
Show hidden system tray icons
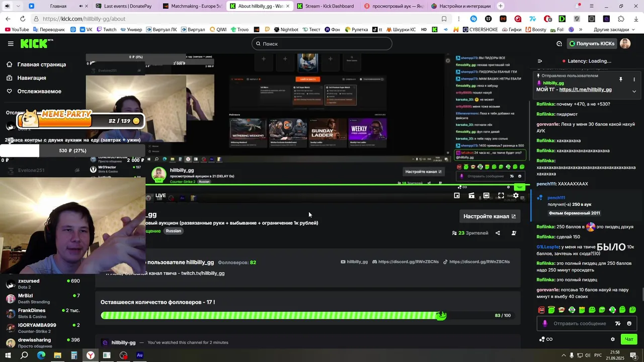pos(563,355)
